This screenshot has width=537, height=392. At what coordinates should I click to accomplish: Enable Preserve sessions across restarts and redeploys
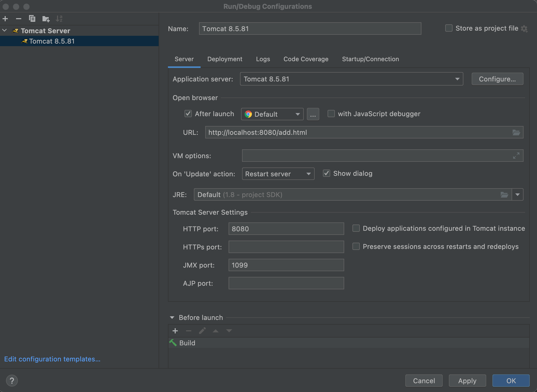tap(356, 246)
